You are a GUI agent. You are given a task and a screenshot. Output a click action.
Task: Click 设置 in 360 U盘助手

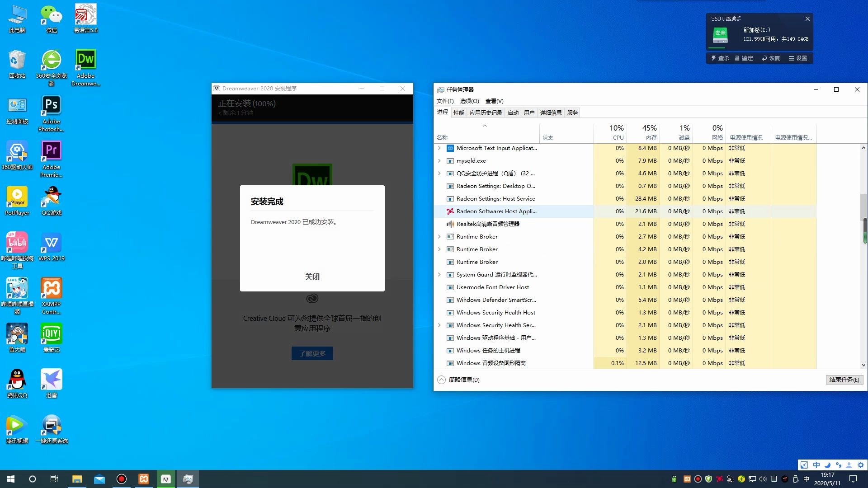click(798, 58)
